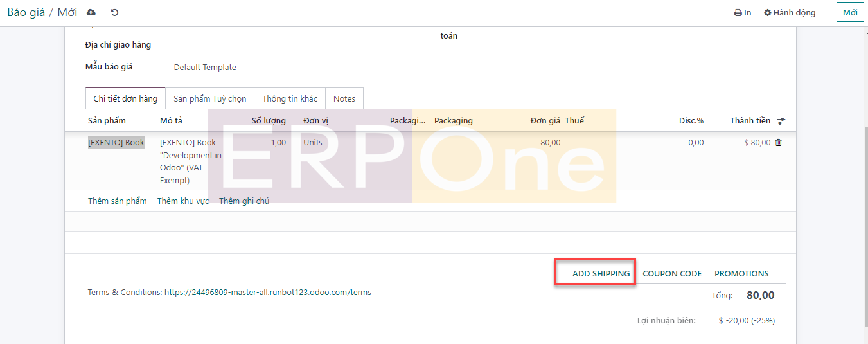Click the discard changes undo icon
The image size is (868, 344).
[114, 12]
